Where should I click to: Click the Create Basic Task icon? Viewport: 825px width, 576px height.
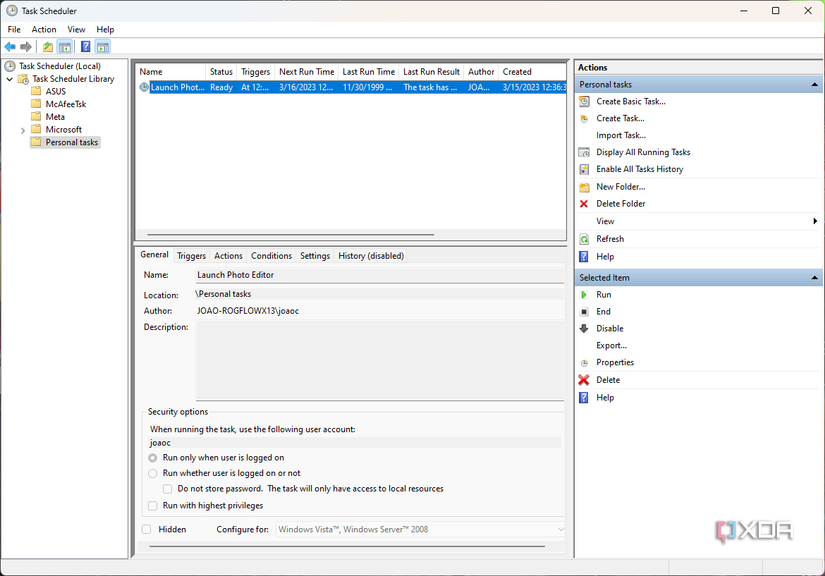(584, 102)
